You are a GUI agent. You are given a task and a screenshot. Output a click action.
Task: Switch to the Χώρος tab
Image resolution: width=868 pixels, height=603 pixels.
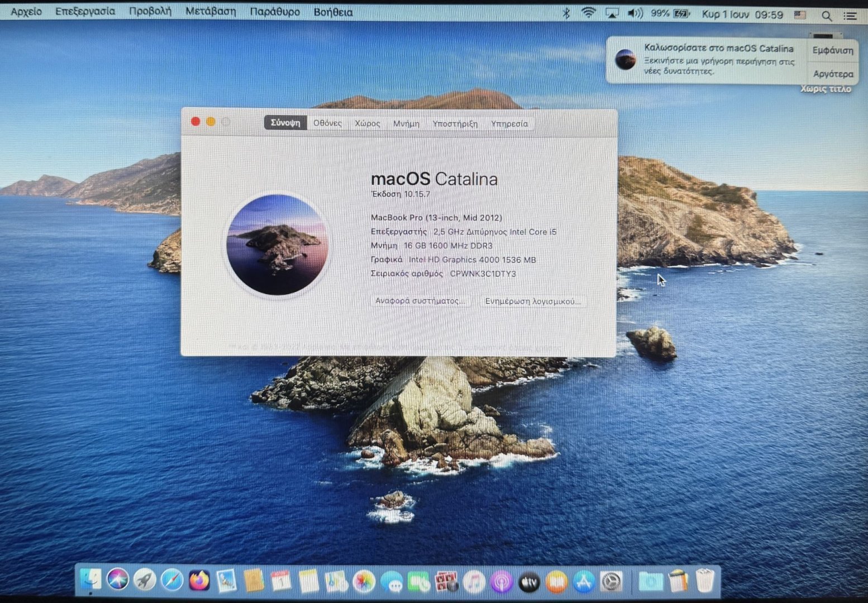point(368,123)
